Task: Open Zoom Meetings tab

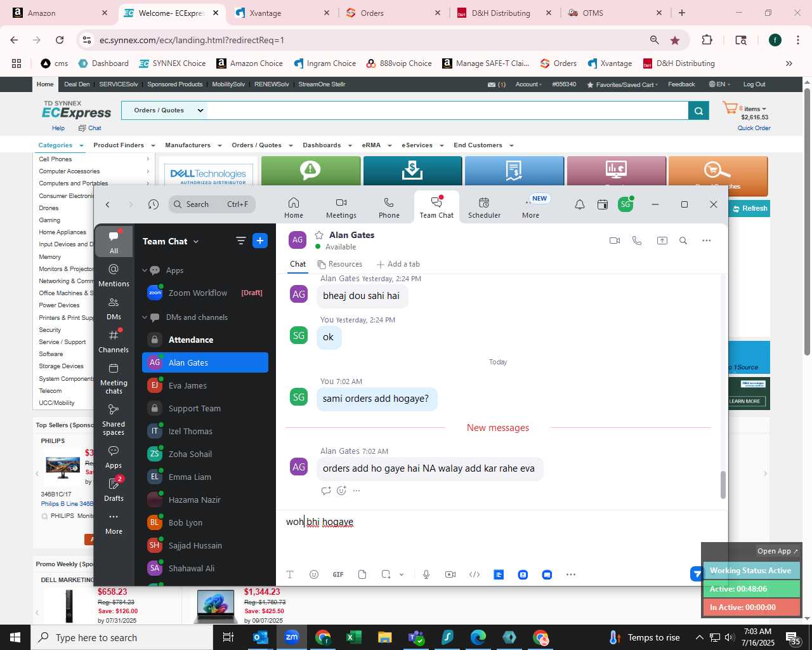Action: point(341,208)
